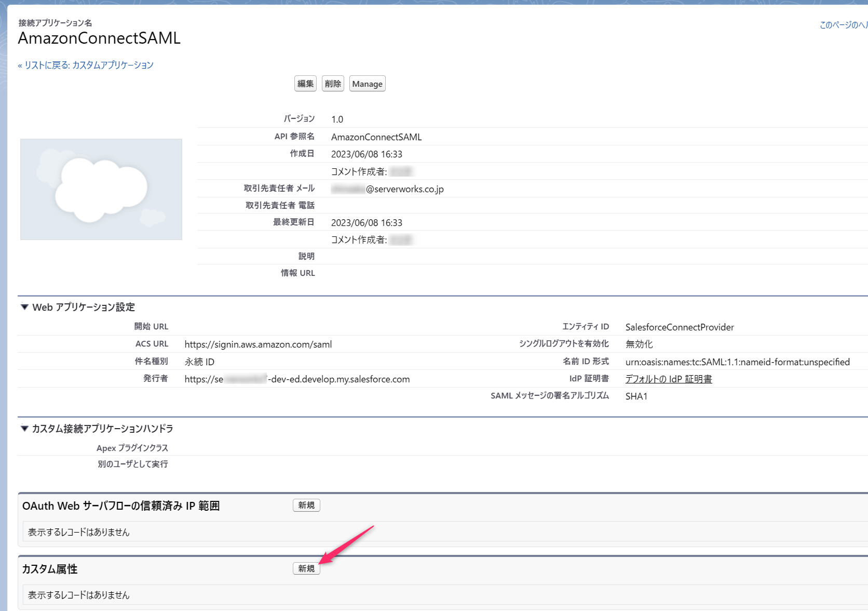
Task: Click the Apex プラグインクラス label
Action: [x=132, y=448]
